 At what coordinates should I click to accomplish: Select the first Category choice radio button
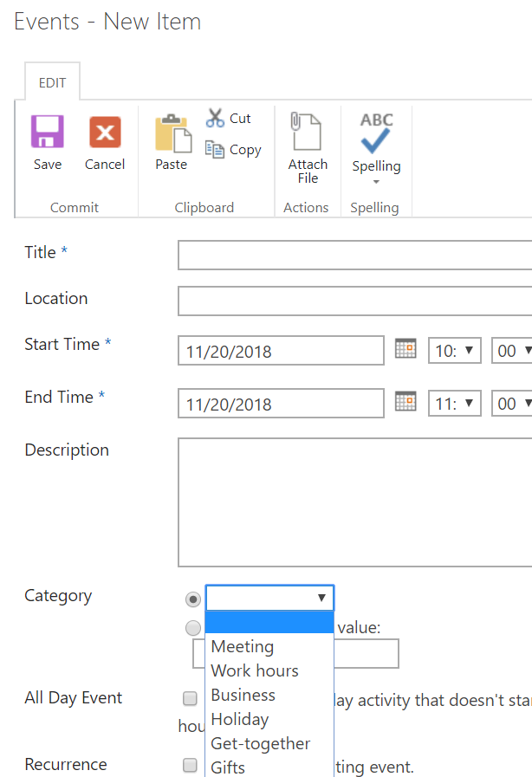pos(193,599)
